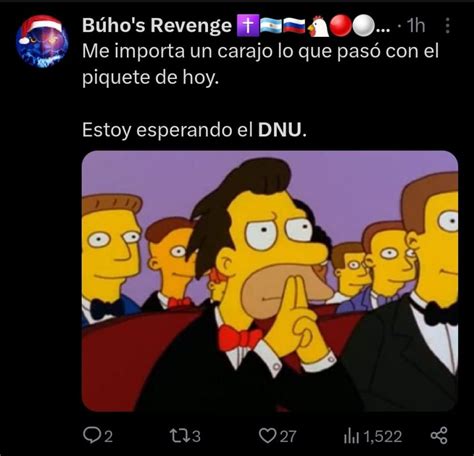Click the Argentina flag emoji in name
The width and height of the screenshot is (474, 456).
(271, 26)
